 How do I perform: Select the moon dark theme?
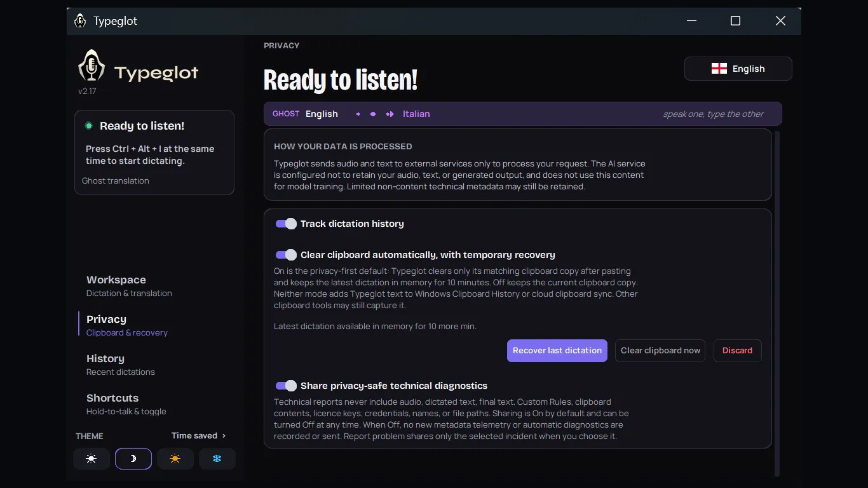133,459
